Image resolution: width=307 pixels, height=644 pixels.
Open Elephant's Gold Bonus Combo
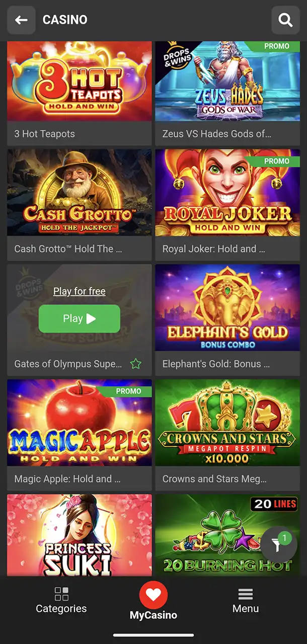227,308
